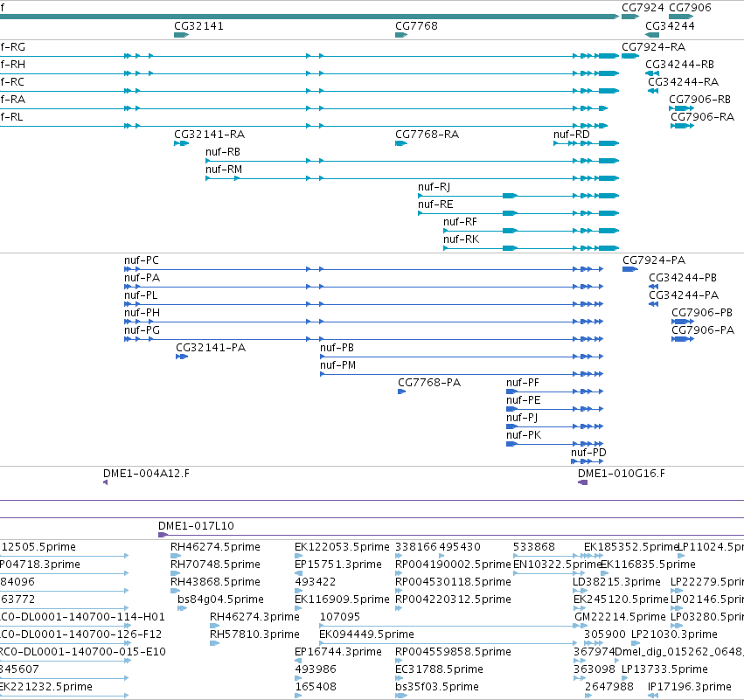Click the CG7924-RA transcript label
The image size is (744, 700).
coord(653,47)
